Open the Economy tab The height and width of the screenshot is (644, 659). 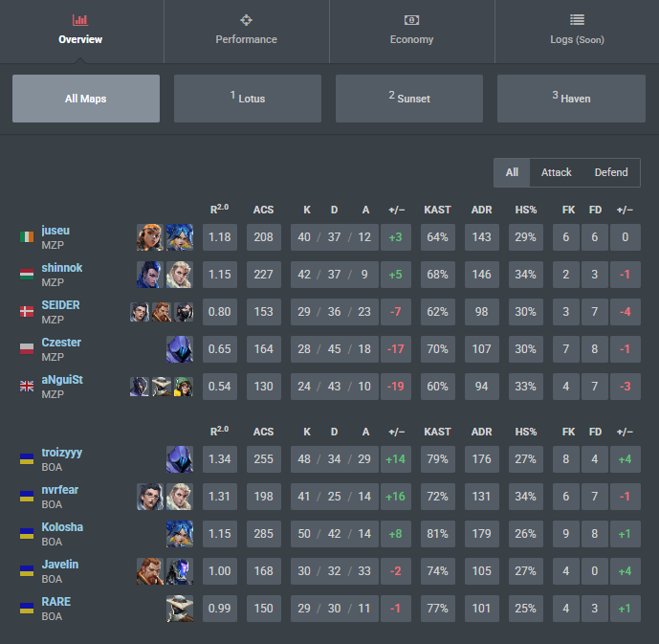412,32
